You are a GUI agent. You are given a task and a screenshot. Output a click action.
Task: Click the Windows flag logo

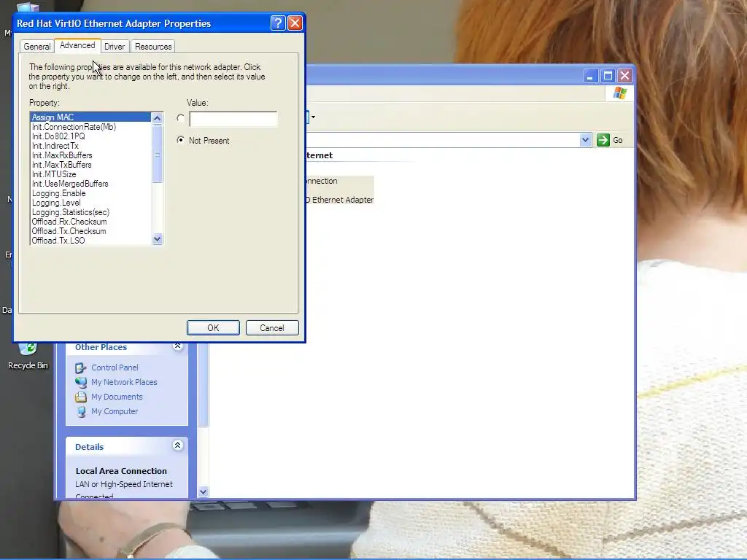click(x=619, y=93)
